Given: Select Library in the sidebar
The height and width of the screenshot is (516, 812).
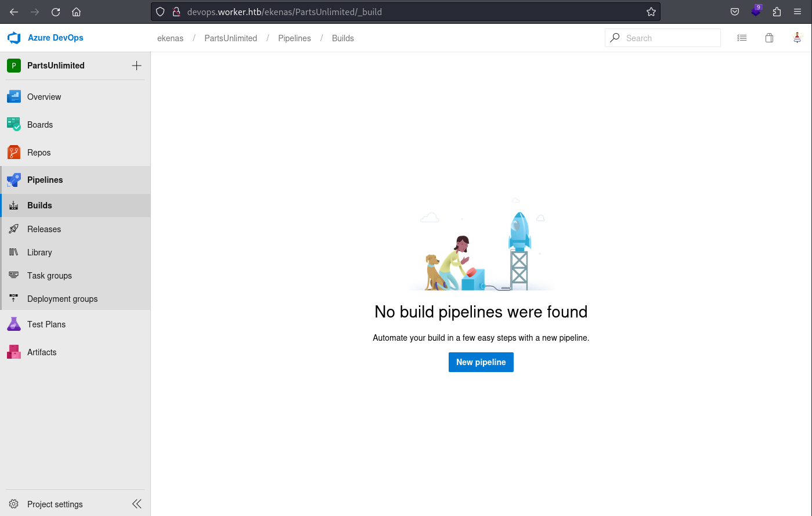Looking at the screenshot, I should coord(75,252).
